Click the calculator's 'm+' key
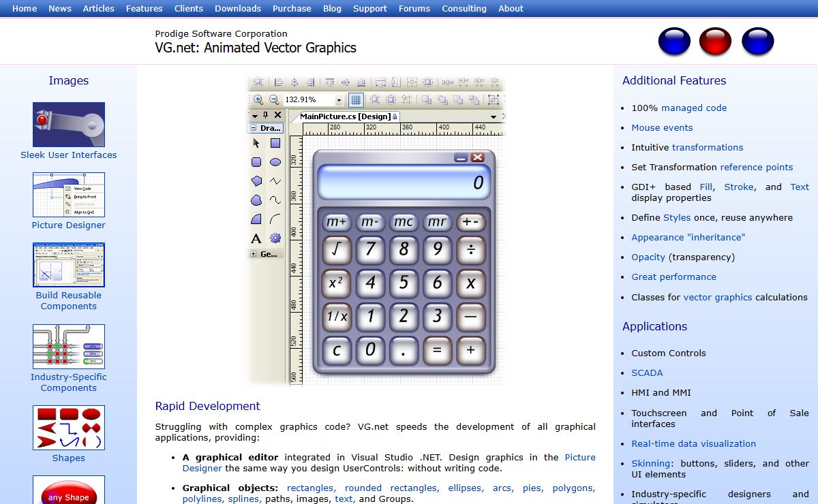This screenshot has width=818, height=504. [337, 221]
